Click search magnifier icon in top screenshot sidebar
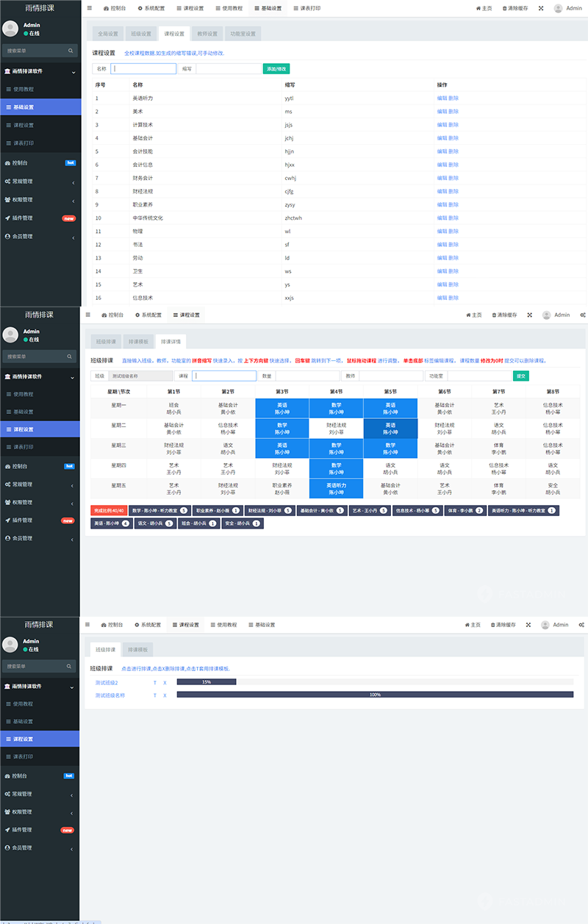 (71, 51)
